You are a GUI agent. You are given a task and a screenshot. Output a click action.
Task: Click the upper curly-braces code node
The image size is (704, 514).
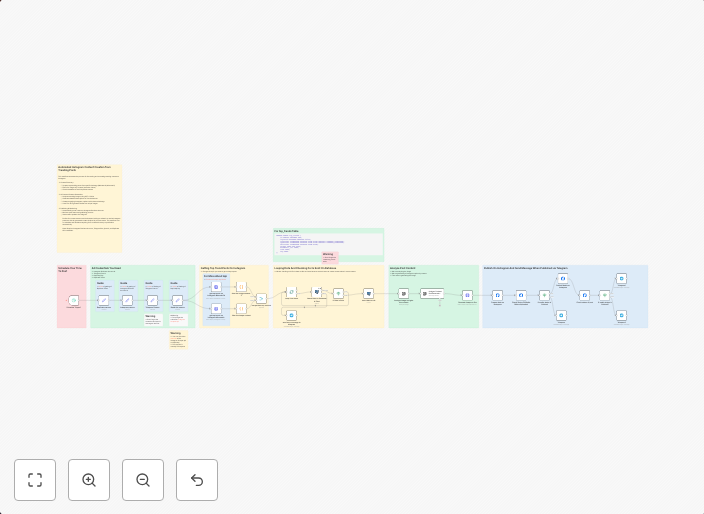pos(241,287)
